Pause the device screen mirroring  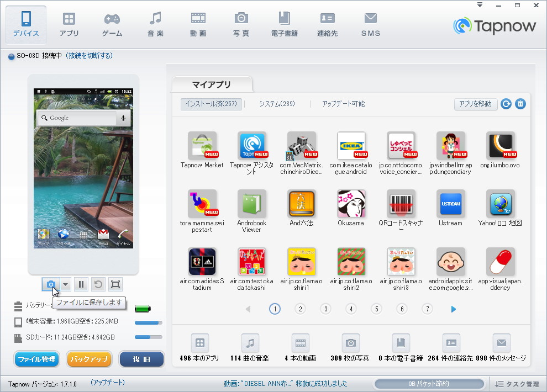81,284
